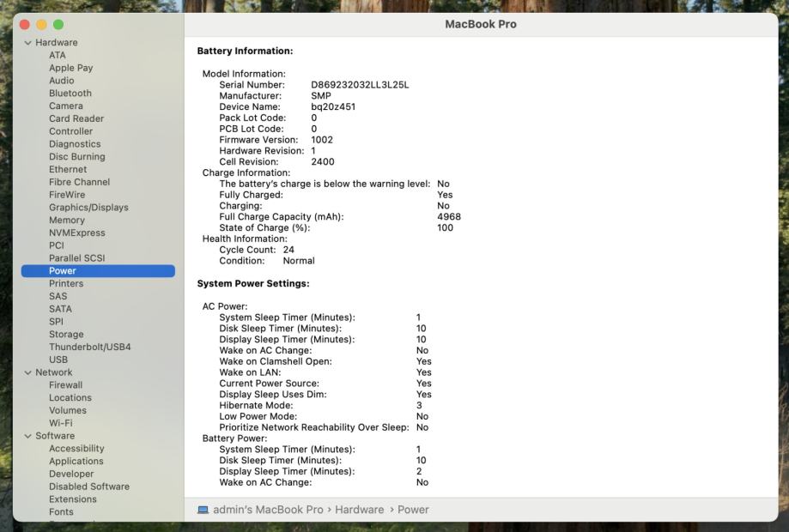The width and height of the screenshot is (789, 532).
Task: Click Cell Revision value 2400
Action: tap(323, 162)
